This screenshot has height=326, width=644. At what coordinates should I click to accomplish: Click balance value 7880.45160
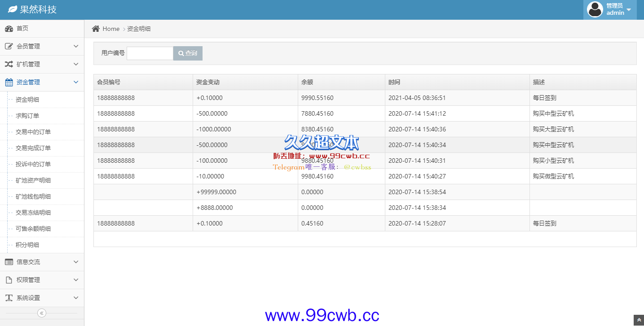(x=318, y=113)
